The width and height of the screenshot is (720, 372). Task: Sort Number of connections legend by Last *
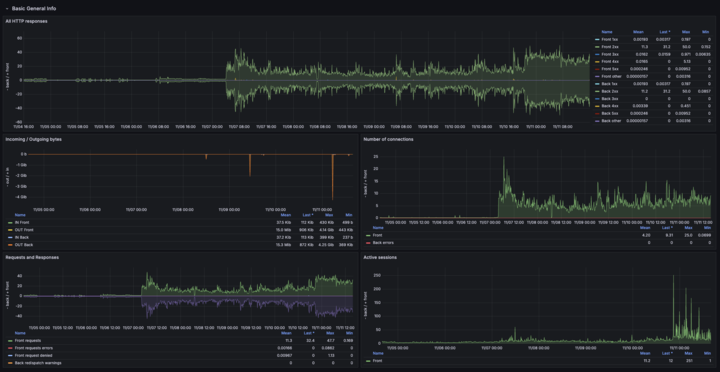[x=667, y=228]
